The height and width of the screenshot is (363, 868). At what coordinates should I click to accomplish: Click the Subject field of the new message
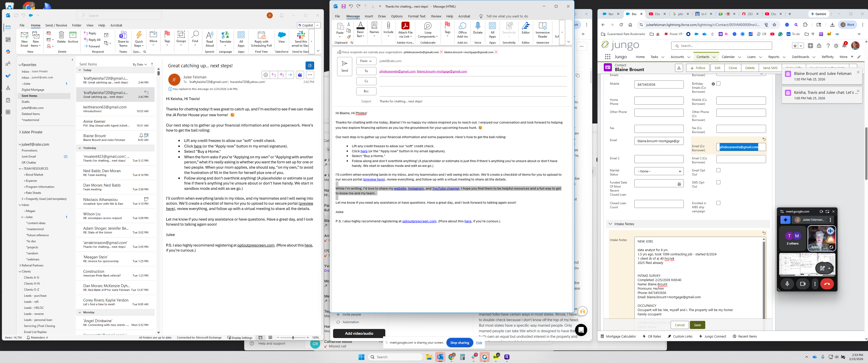438,101
